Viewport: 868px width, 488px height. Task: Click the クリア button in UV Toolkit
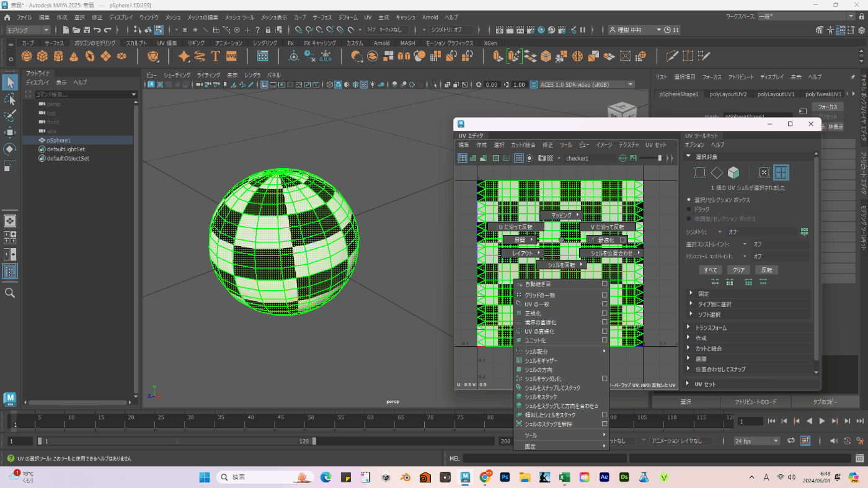[739, 270]
